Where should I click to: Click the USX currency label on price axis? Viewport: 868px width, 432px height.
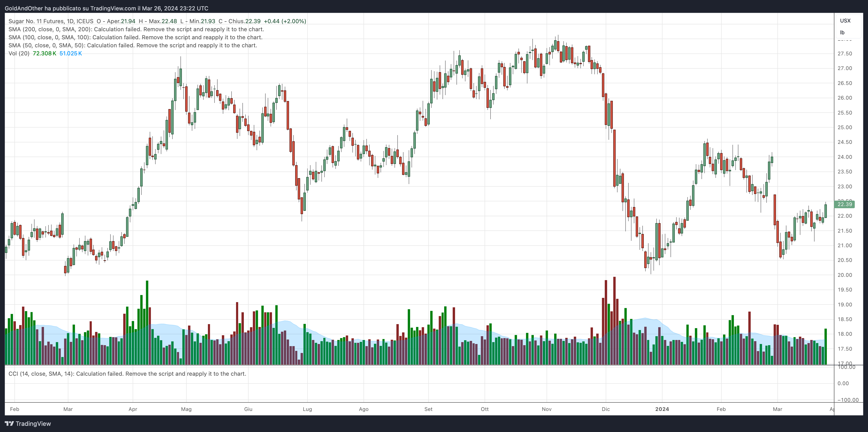coord(845,21)
